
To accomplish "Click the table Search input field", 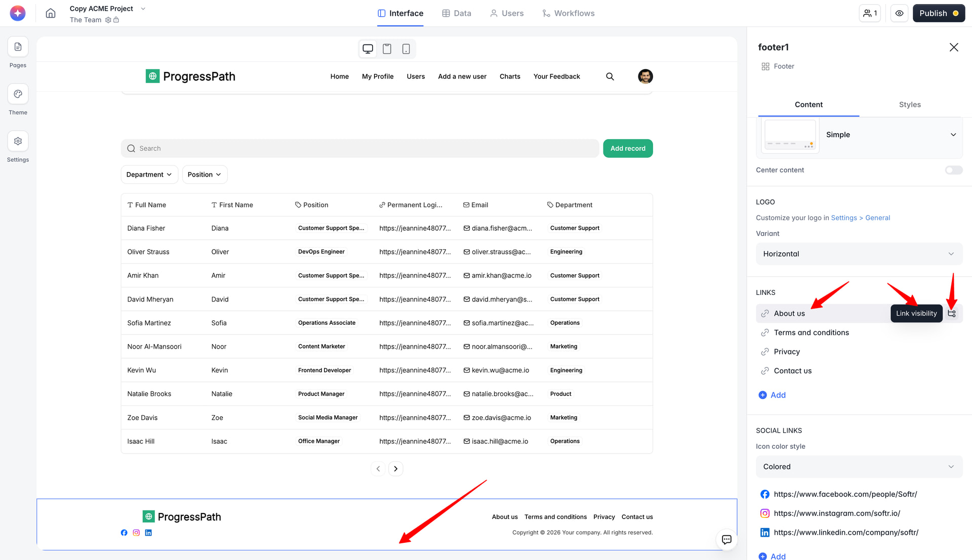I will pos(359,149).
